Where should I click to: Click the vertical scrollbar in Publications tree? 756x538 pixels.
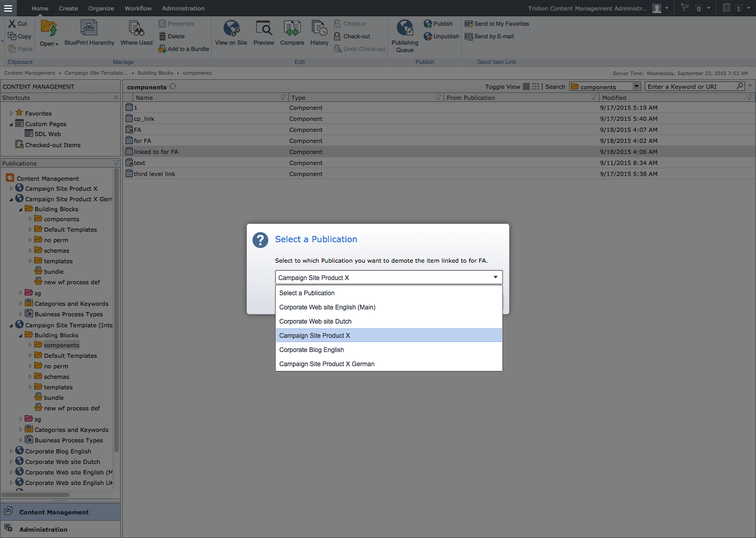[117, 315]
